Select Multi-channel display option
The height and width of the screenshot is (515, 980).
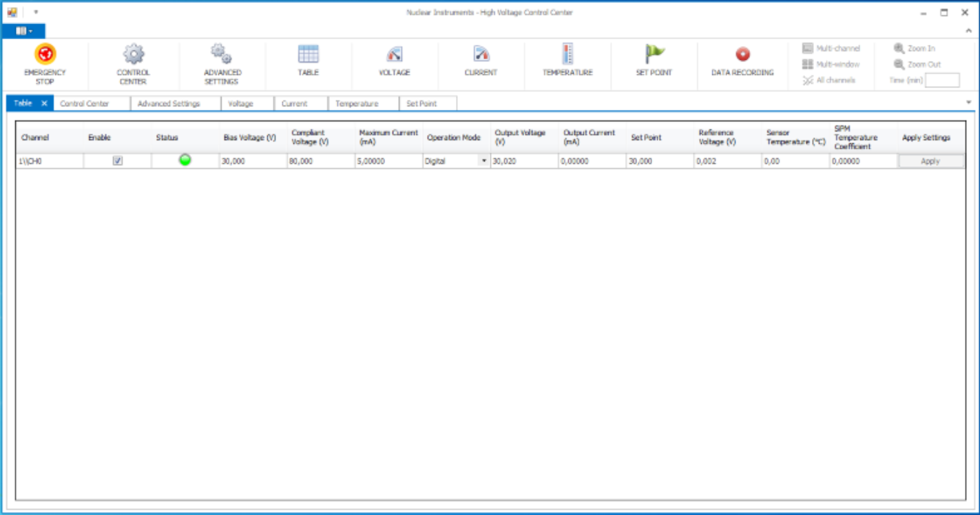(831, 48)
